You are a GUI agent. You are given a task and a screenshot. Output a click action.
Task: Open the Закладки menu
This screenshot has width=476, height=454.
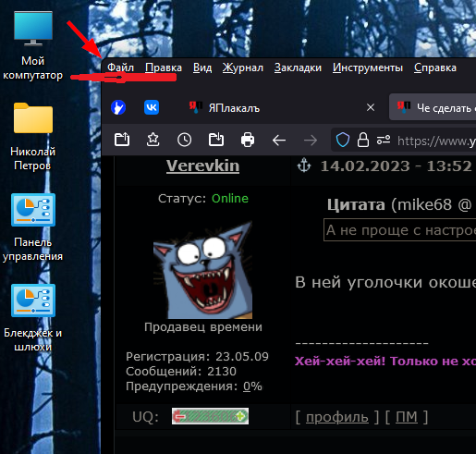[x=298, y=67]
